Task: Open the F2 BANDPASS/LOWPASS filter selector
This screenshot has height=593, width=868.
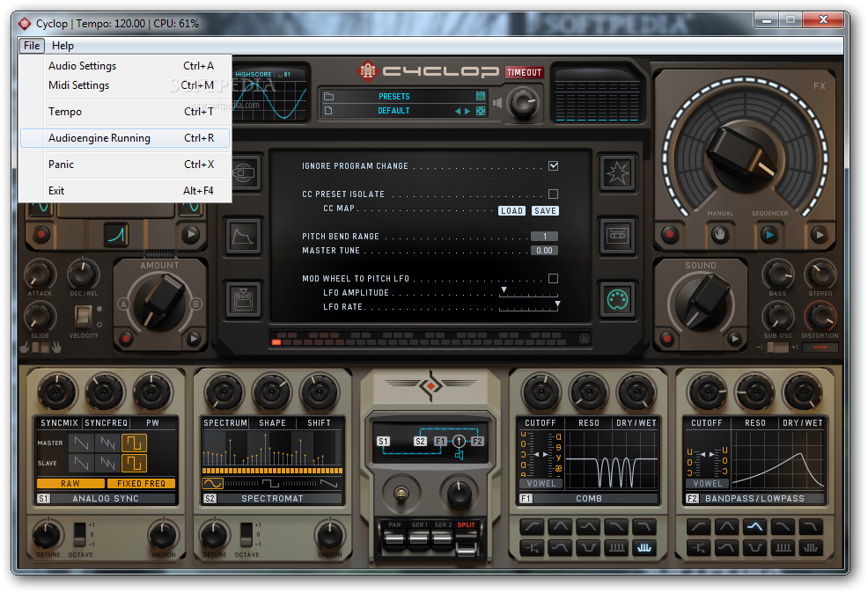Action: click(754, 498)
